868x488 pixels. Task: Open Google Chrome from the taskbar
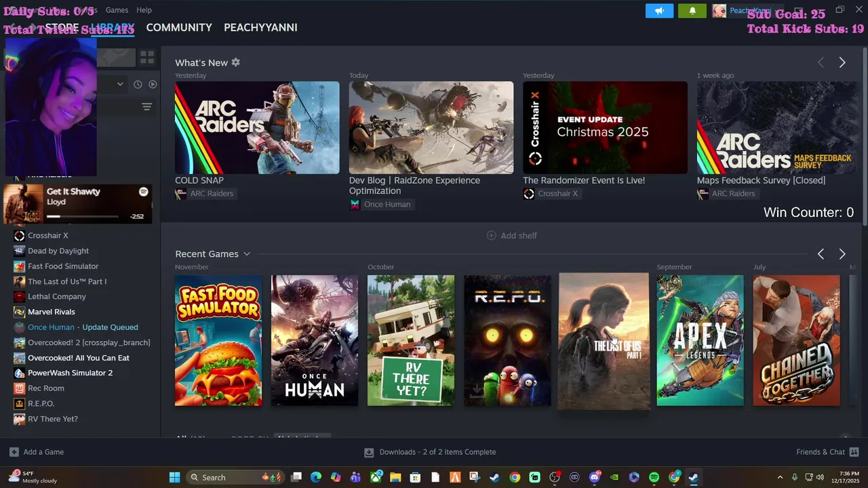tap(515, 478)
